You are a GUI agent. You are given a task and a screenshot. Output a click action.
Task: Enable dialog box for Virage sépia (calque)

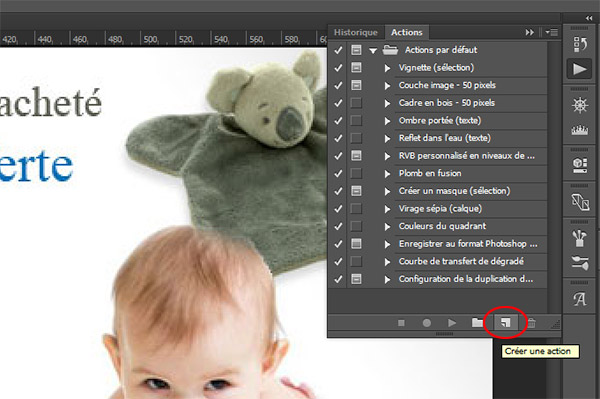pos(356,208)
